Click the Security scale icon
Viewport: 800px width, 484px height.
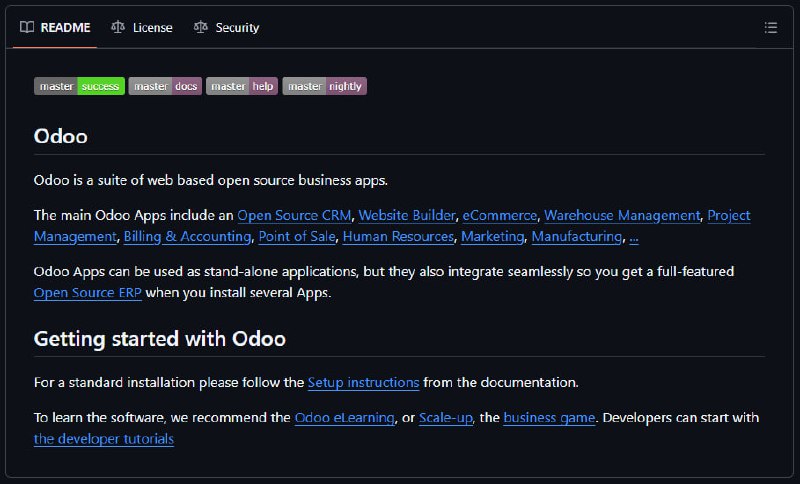coord(201,27)
